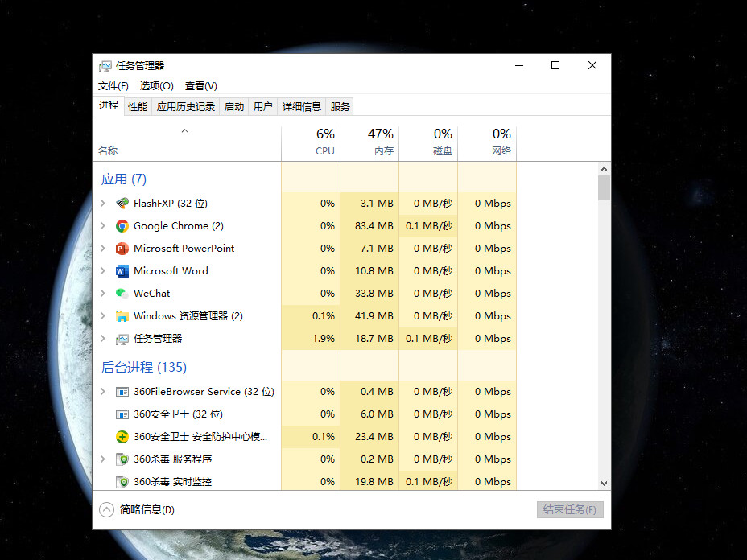Click FlashFXP memory value 3.1 MB
Screen dimensions: 747x560
(377, 204)
